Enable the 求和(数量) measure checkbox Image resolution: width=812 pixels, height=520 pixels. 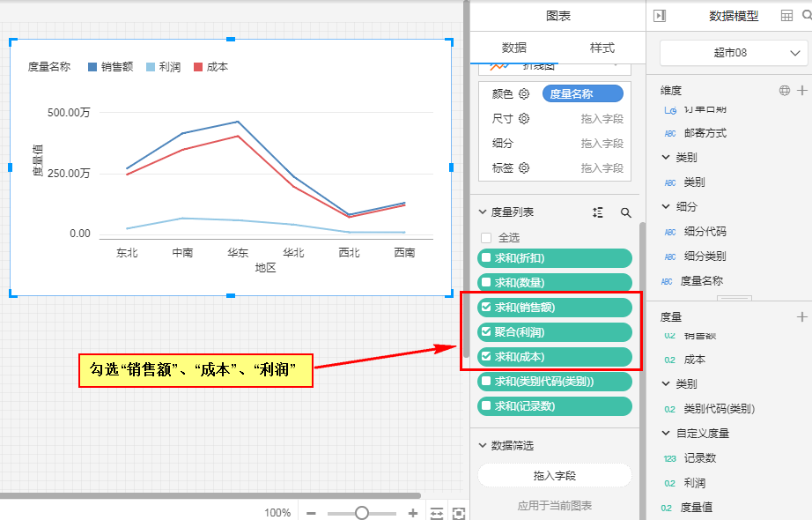click(486, 283)
